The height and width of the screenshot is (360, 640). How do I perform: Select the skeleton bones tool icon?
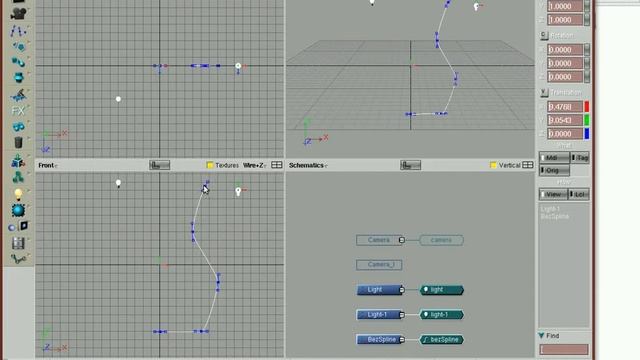(18, 259)
